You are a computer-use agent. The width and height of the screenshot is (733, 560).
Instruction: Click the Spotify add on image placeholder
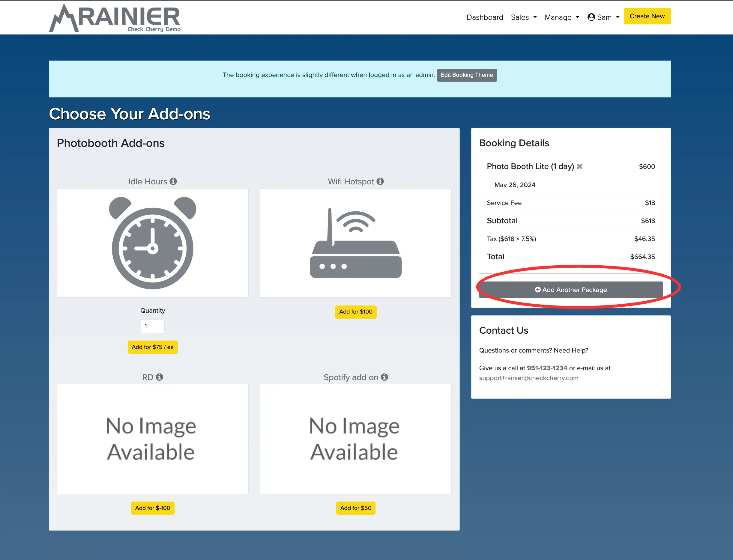pos(356,439)
